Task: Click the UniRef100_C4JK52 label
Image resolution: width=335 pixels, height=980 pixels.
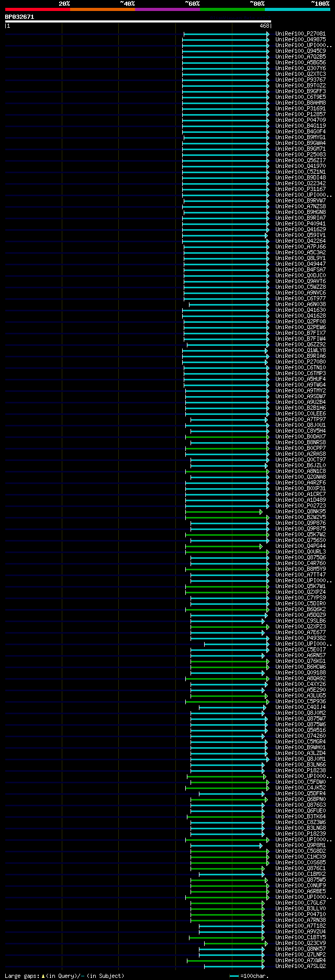Action: 300,788
